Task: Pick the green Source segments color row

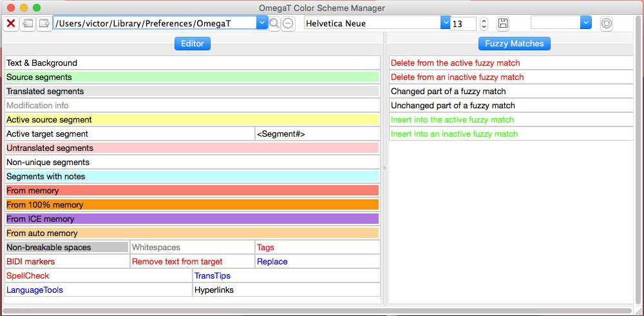Action: (193, 77)
